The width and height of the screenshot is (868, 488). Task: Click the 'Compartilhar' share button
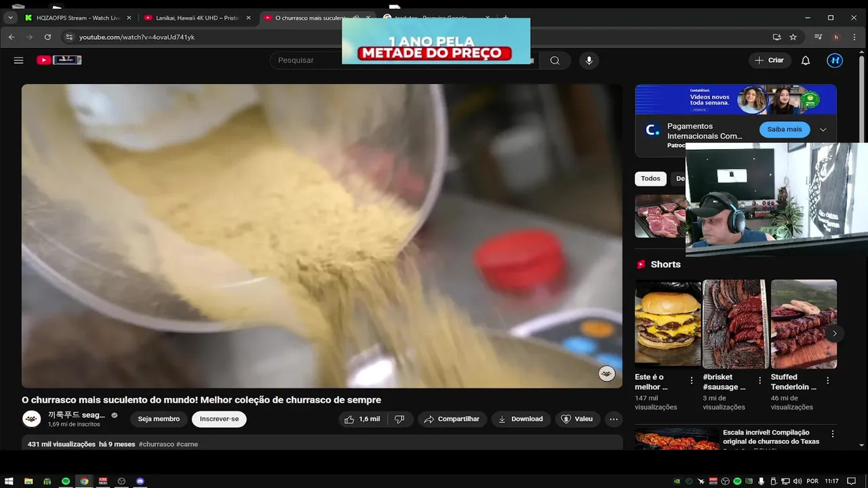[x=452, y=419]
